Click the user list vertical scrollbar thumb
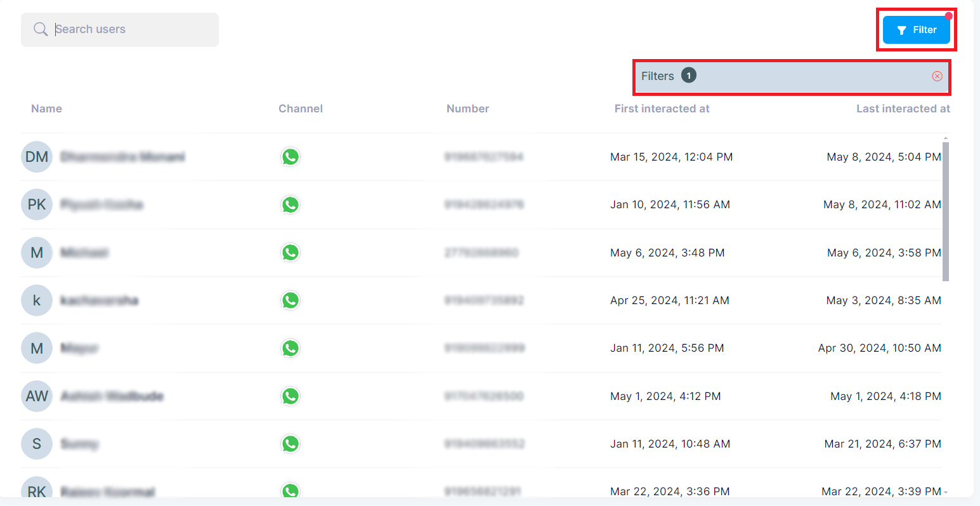Viewport: 980px width, 506px height. point(946,211)
